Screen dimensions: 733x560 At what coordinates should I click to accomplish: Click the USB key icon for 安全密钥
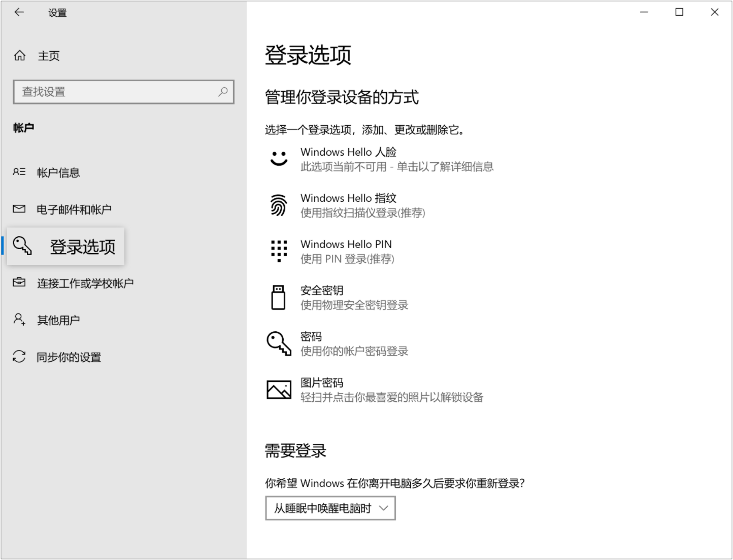278,297
